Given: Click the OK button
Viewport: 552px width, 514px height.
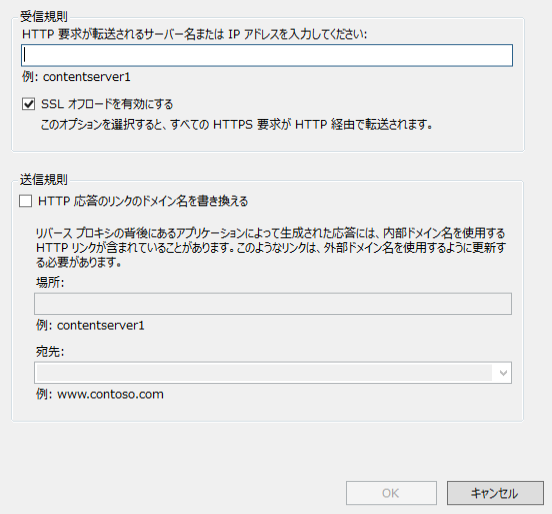Looking at the screenshot, I should (x=391, y=493).
